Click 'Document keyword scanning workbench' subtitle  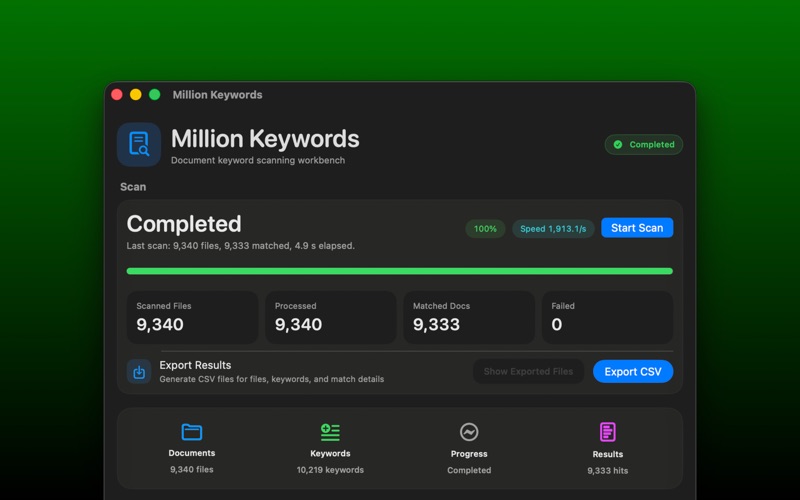(x=258, y=160)
